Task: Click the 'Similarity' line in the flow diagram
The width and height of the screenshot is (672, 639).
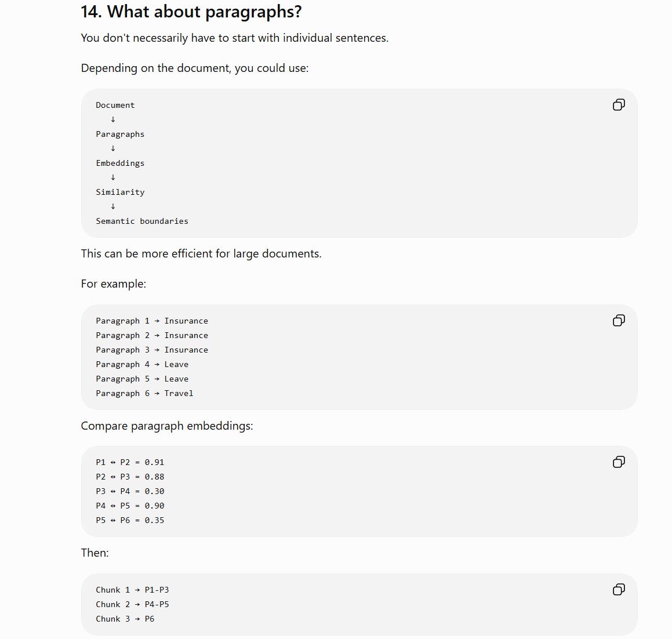Action: click(120, 192)
